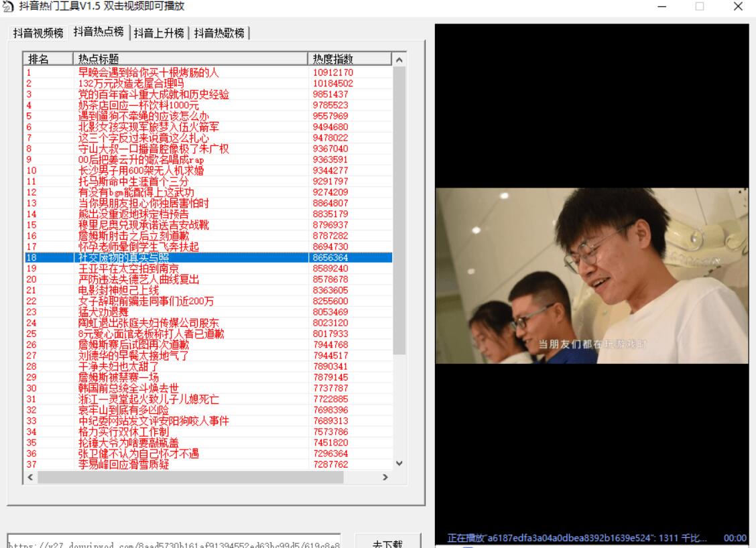Select highlighted row 社交废物的真实写照

(x=208, y=257)
